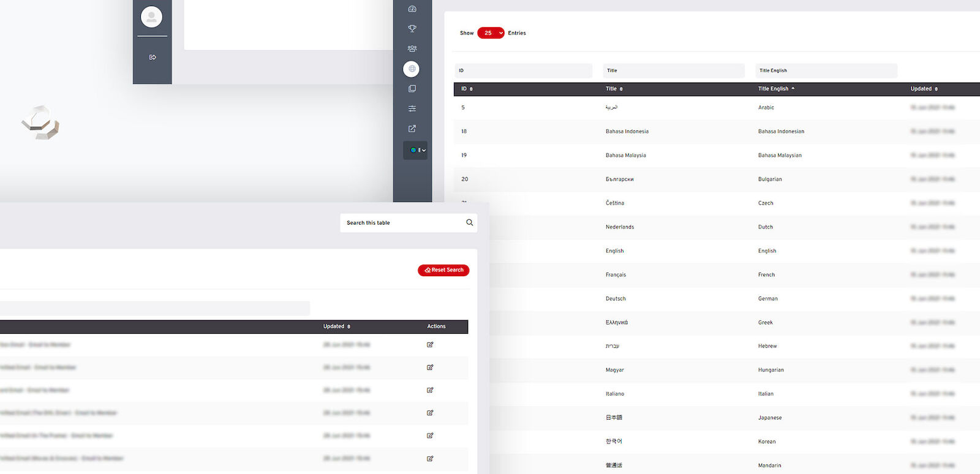
Task: Select the highlighted globe languages icon
Action: point(412,69)
